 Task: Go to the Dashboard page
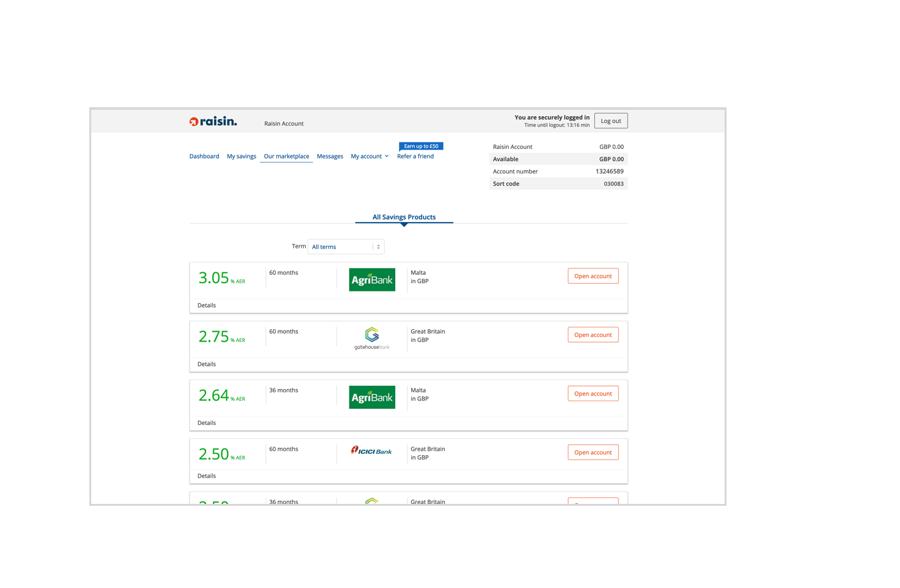click(204, 156)
